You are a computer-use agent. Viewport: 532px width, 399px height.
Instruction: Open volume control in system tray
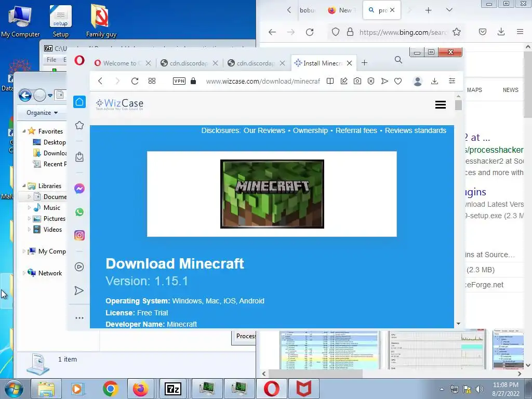coord(480,389)
